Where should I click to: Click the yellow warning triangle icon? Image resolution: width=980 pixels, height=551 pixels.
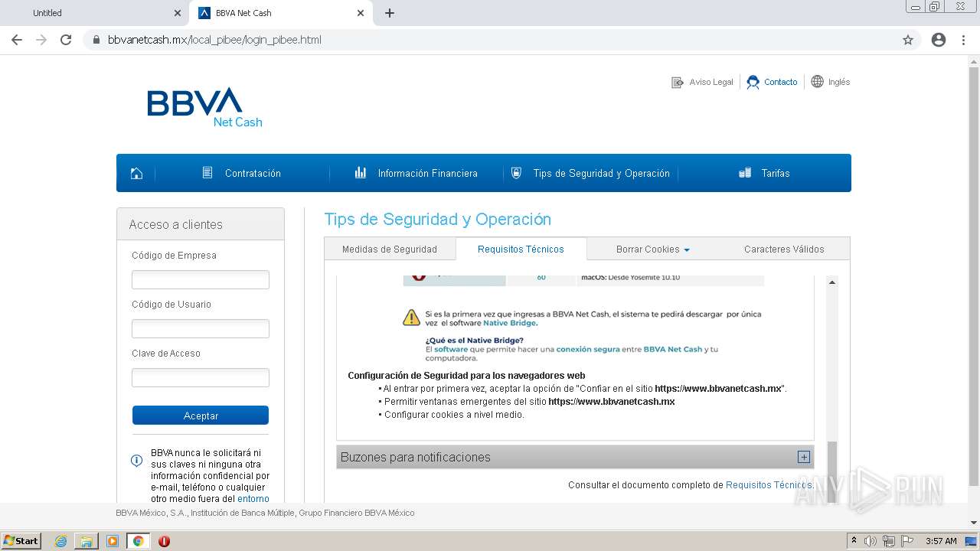tap(412, 317)
